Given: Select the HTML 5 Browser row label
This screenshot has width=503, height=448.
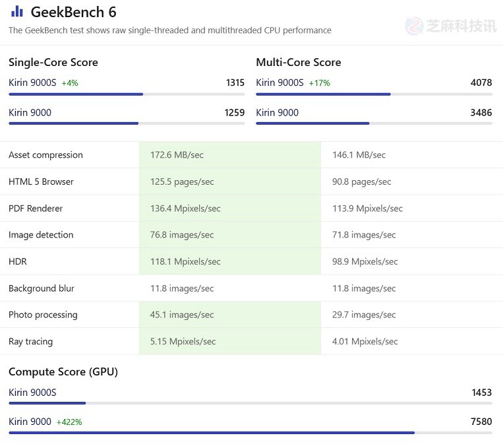Looking at the screenshot, I should tap(41, 181).
